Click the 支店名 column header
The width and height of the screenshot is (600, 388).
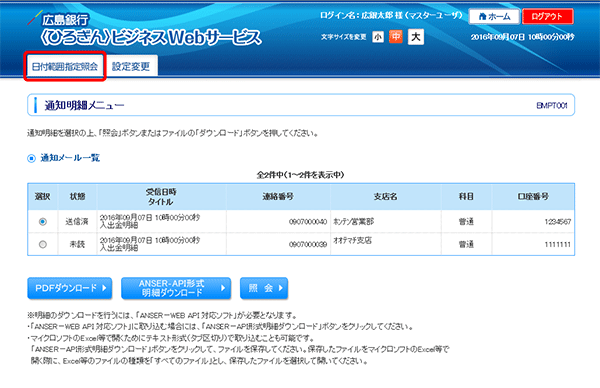point(386,197)
